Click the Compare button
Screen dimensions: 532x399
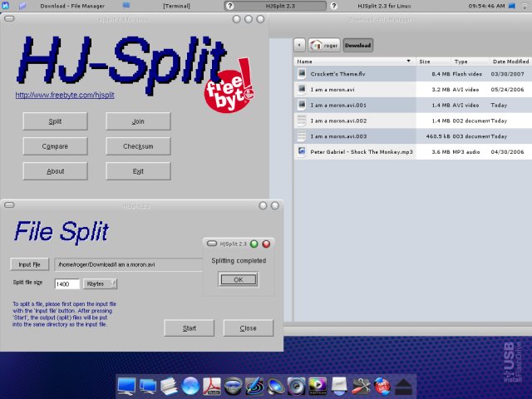coord(55,146)
